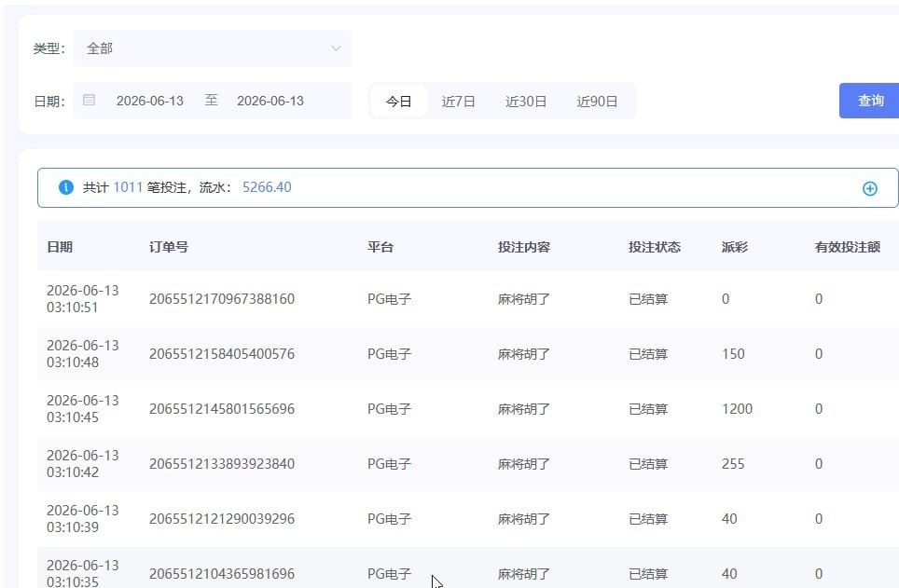The width and height of the screenshot is (899, 588).
Task: Click the 投注状态 column header
Action: pos(654,247)
